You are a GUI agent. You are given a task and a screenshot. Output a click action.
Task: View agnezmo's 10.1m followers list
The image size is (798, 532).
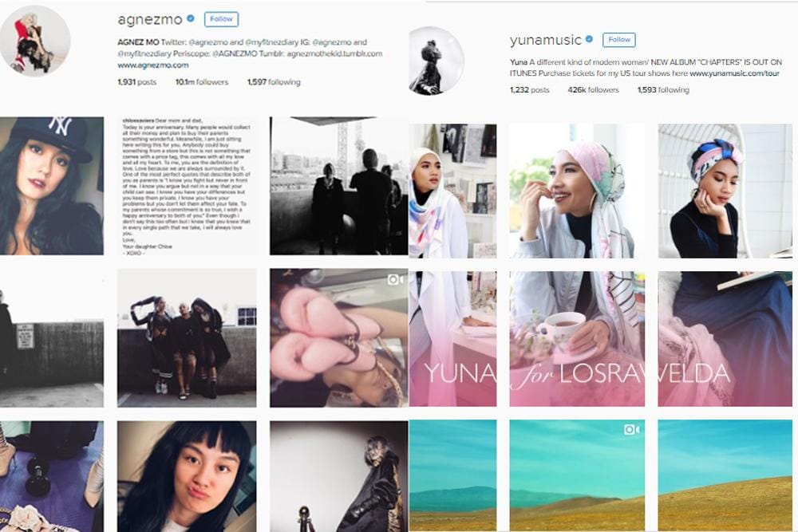202,82
